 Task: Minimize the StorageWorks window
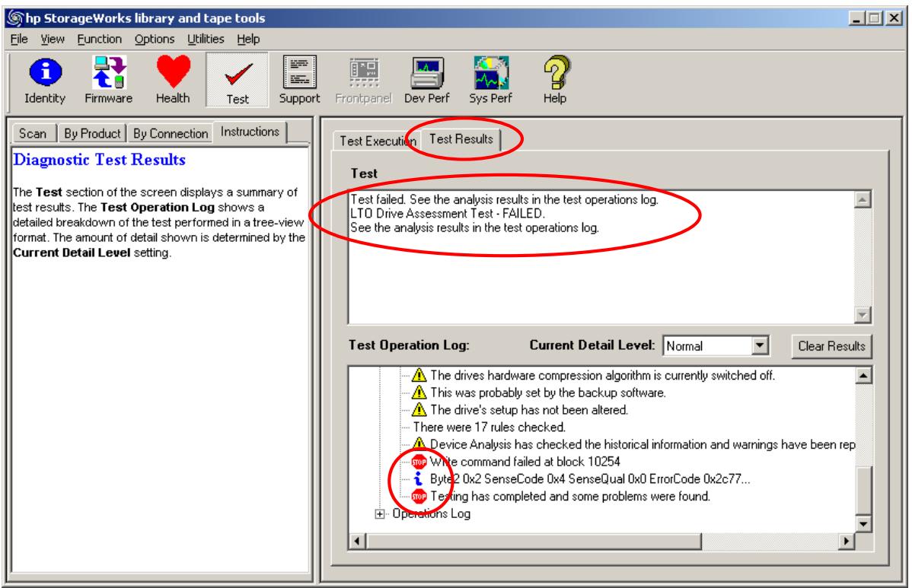click(856, 18)
